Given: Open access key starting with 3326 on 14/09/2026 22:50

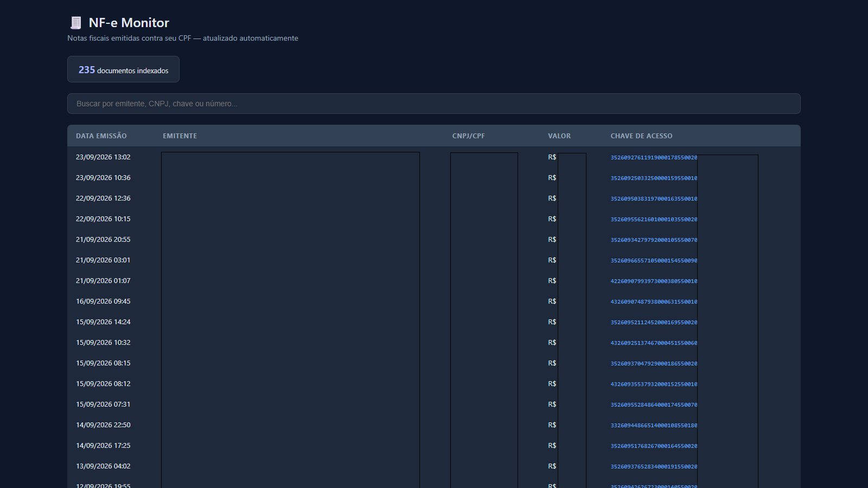Looking at the screenshot, I should [654, 426].
